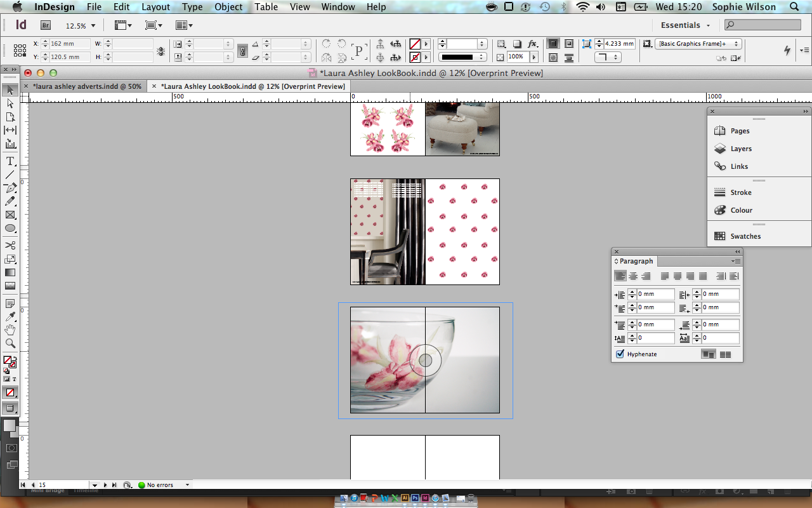This screenshot has height=508, width=812.
Task: Open the corner shape dropdown
Action: pos(608,57)
